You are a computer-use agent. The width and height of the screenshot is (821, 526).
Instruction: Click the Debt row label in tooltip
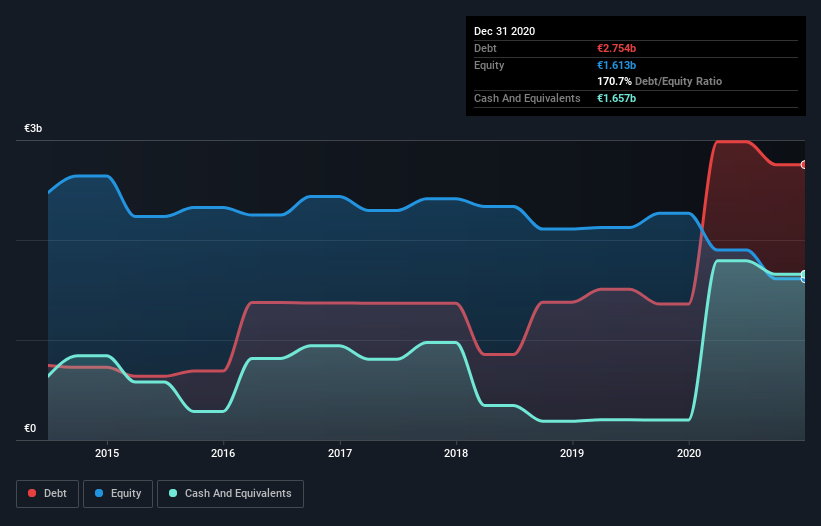click(x=485, y=48)
